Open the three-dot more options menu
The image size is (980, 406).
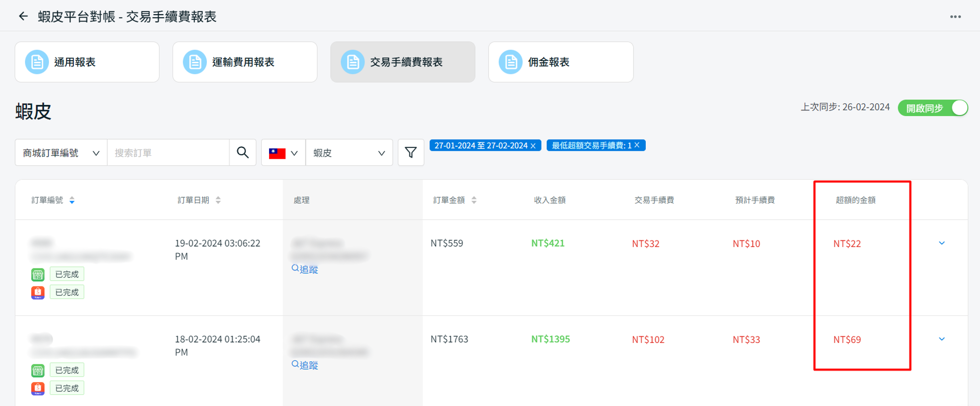point(955,17)
